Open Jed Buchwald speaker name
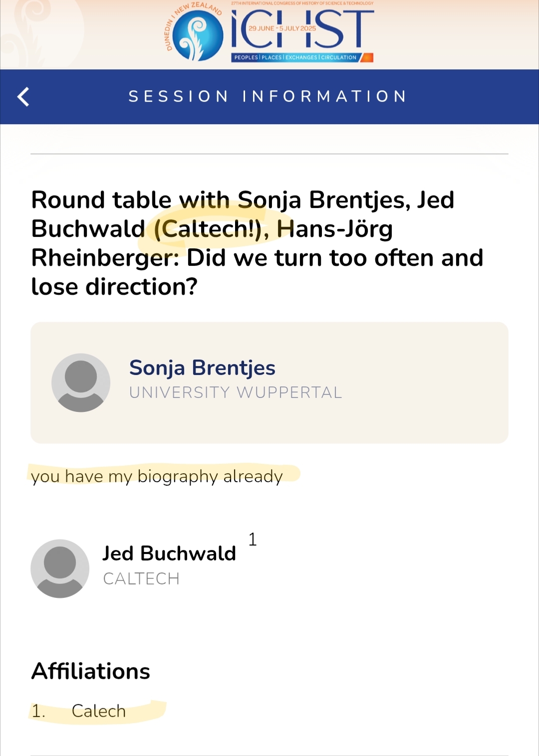This screenshot has width=539, height=756. (169, 554)
